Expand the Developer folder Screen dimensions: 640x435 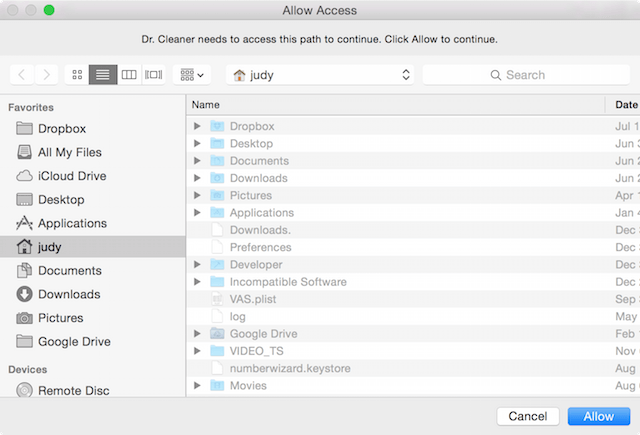click(197, 264)
